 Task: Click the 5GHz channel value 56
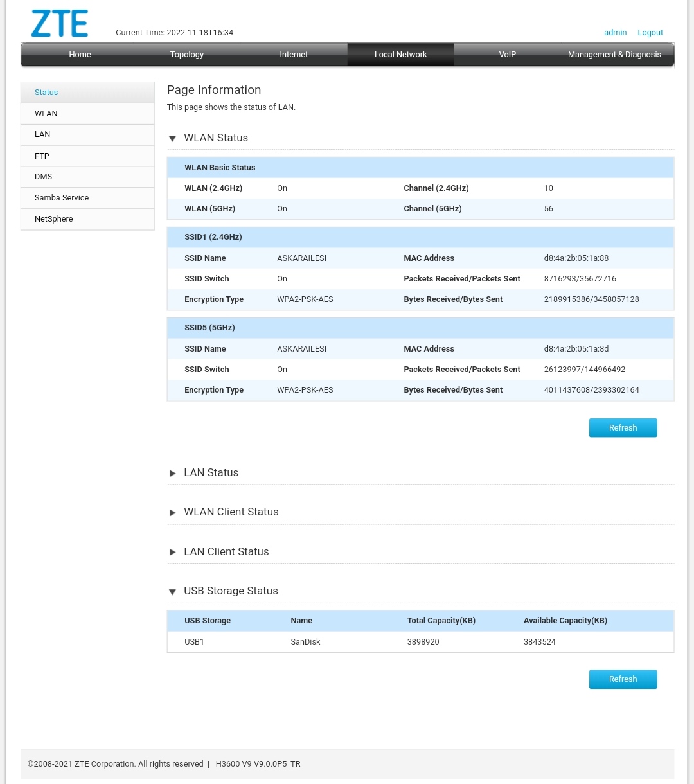click(x=548, y=209)
